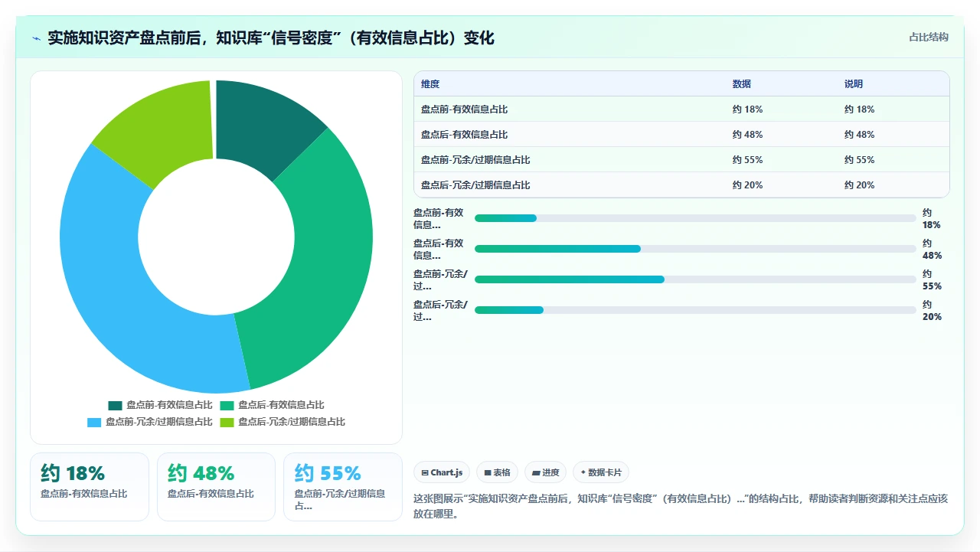The image size is (980, 552).
Task: Select table row 盘点后-冗余/过期信息占比
Action: coord(681,185)
